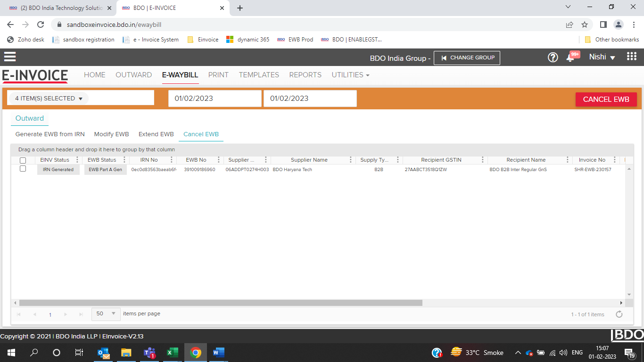The height and width of the screenshot is (362, 644).
Task: Switch to the Modify EWB tab
Action: pyautogui.click(x=111, y=134)
